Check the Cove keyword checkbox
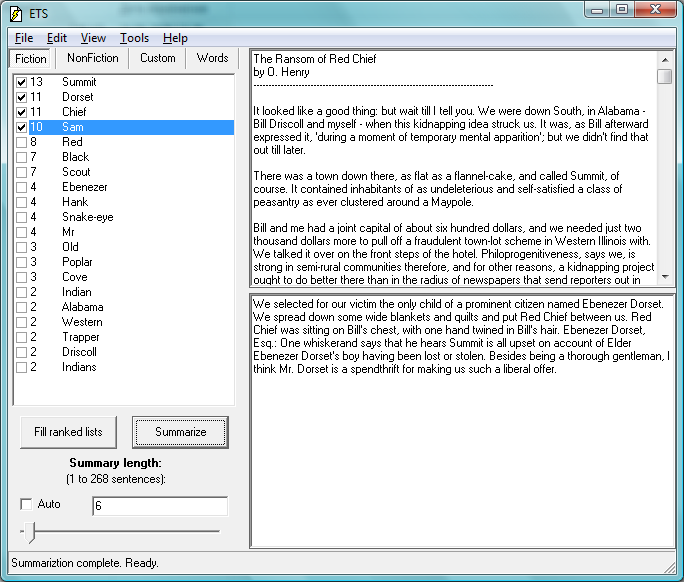The height and width of the screenshot is (582, 684). pos(21,277)
